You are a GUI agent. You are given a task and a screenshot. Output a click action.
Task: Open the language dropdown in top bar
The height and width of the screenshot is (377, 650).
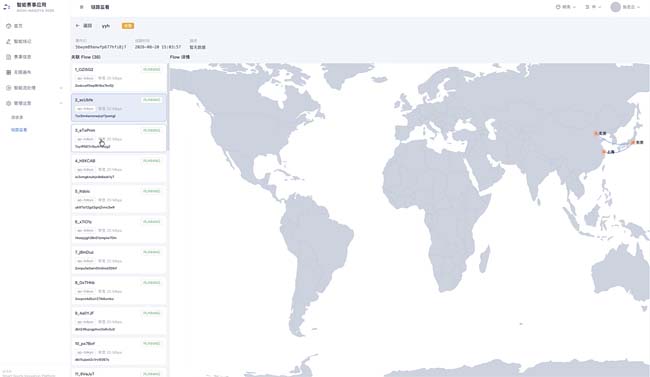pos(593,7)
